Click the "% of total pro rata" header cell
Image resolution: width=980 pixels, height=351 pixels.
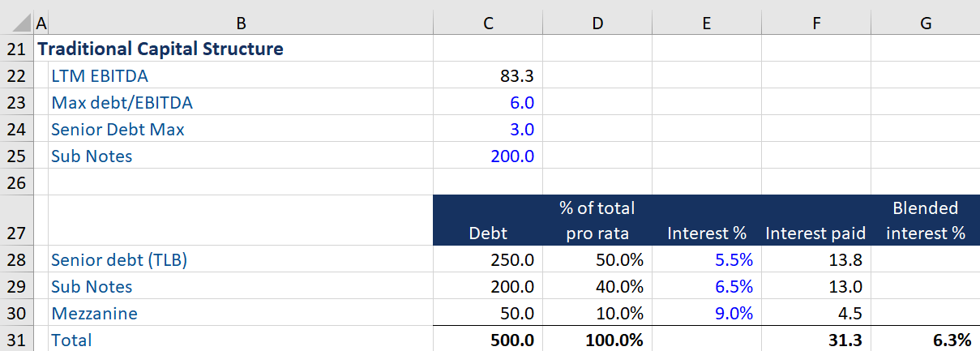click(x=597, y=220)
